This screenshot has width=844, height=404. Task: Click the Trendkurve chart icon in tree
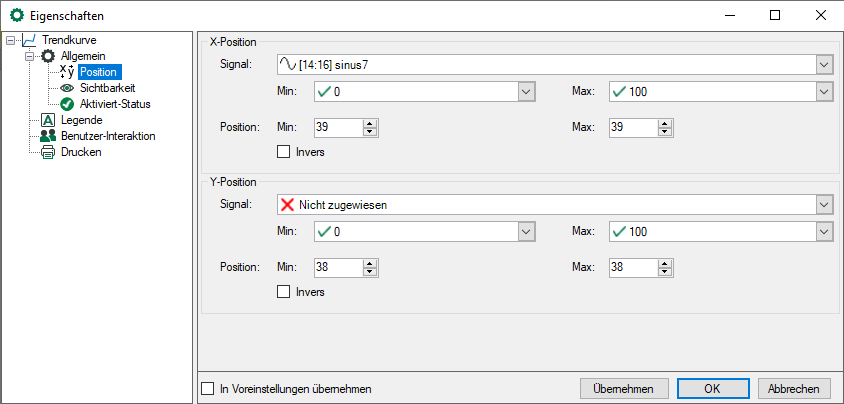pos(29,40)
